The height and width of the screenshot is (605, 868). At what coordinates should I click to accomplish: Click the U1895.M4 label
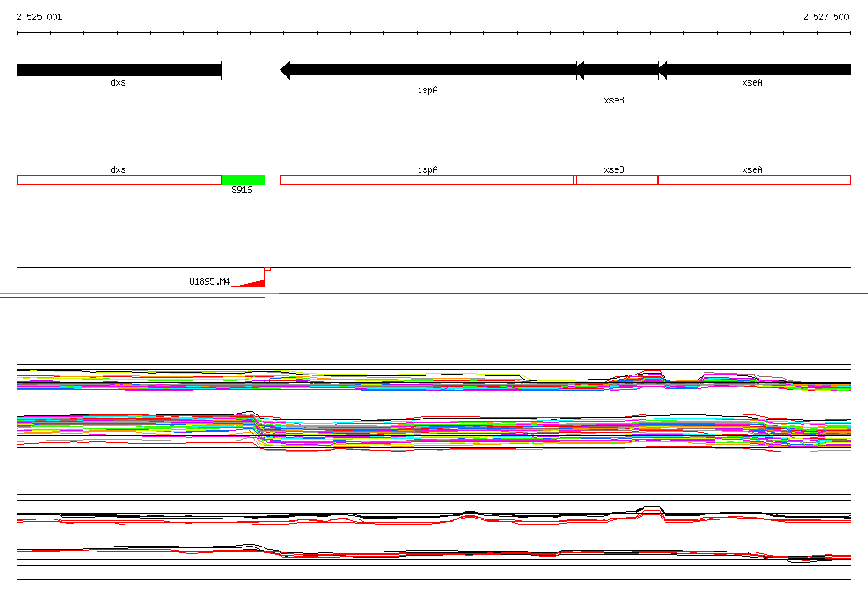point(209,282)
